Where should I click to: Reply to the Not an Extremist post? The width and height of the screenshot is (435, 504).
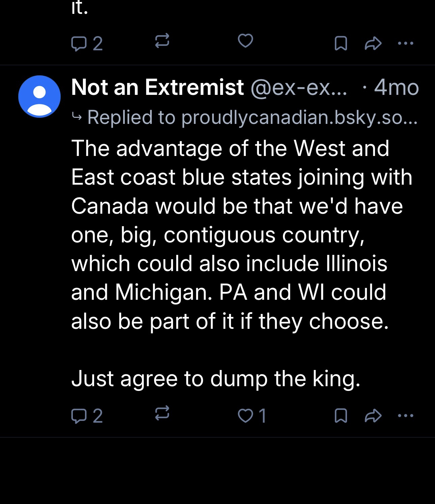[x=79, y=416]
